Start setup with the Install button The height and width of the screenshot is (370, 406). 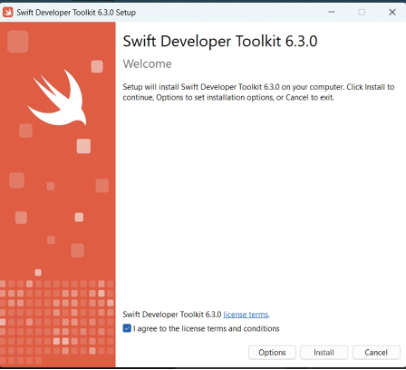click(324, 352)
